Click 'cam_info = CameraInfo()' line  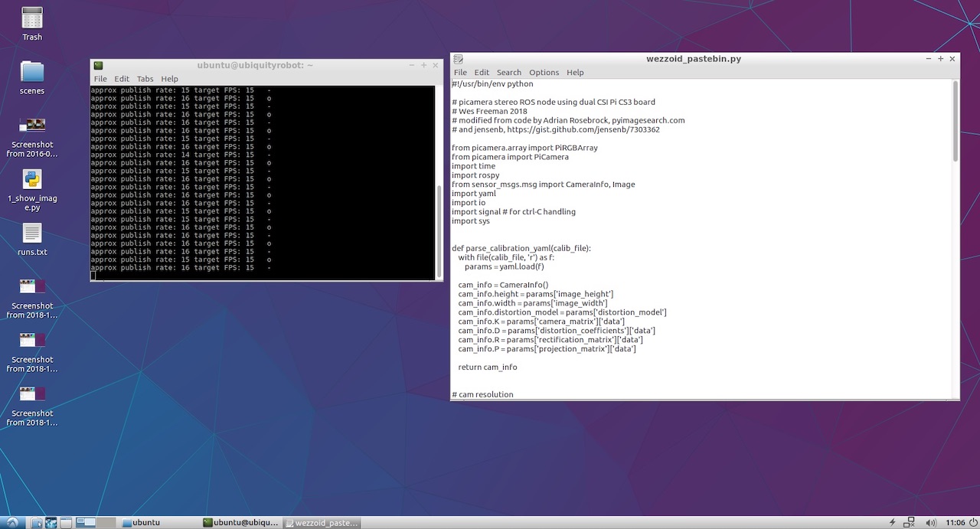(x=503, y=285)
